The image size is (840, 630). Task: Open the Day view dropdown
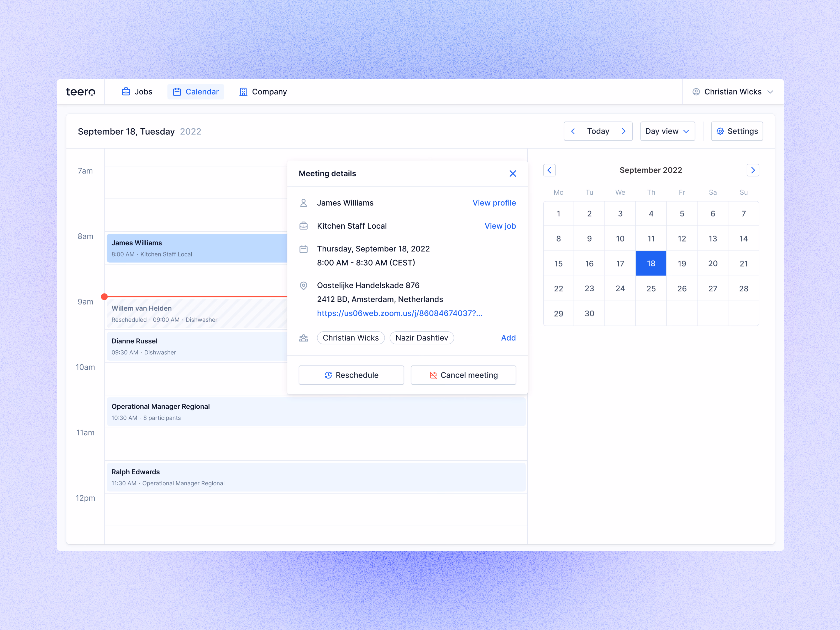coord(667,131)
